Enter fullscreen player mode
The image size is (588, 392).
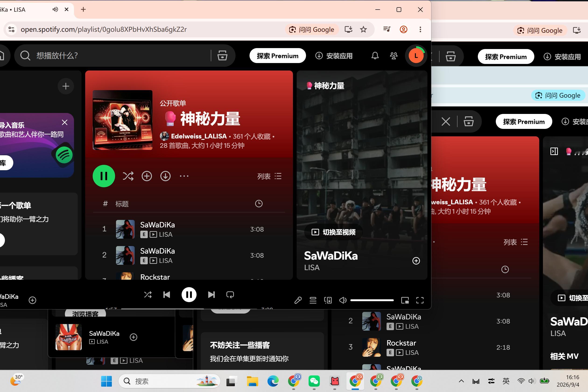click(420, 300)
